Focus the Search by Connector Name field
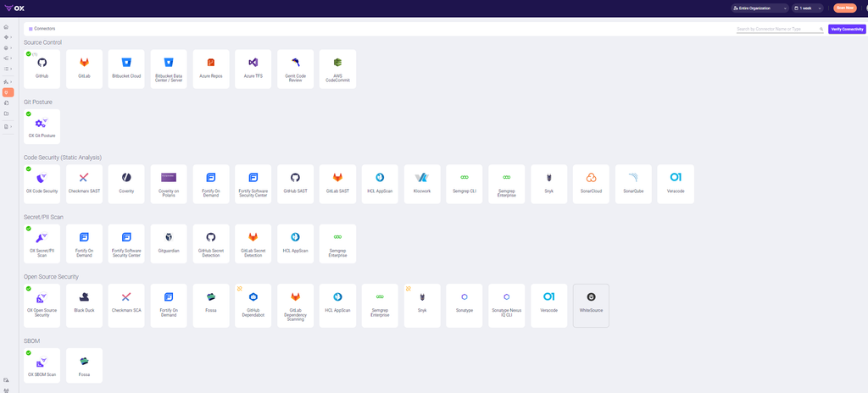The width and height of the screenshot is (868, 393). (780, 29)
